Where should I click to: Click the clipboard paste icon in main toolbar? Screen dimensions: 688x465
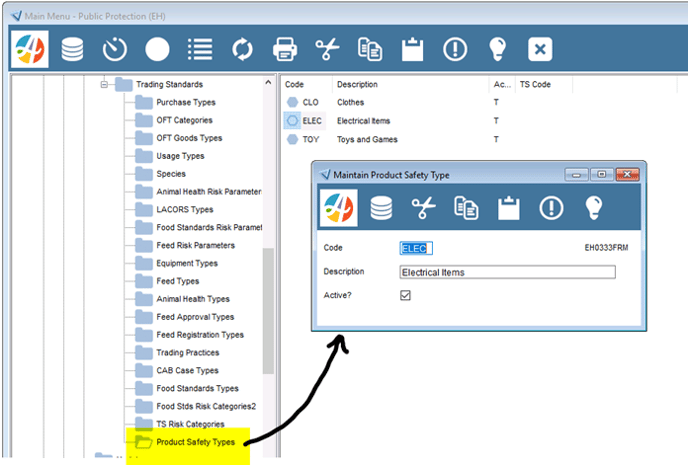412,49
